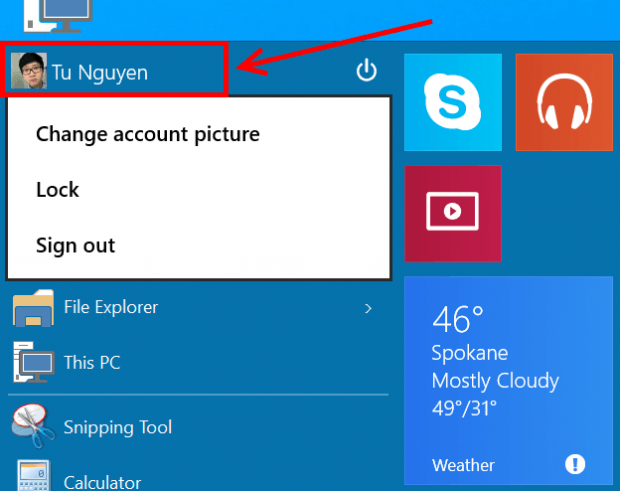Screen dimensions: 620x491
Task: Open the Video player tile
Action: point(453,213)
